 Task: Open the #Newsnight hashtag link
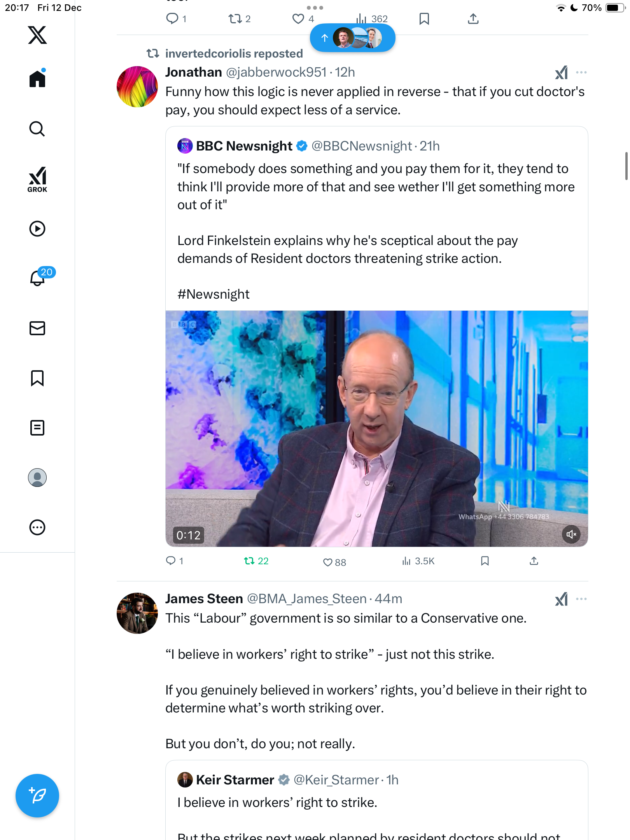(x=213, y=294)
